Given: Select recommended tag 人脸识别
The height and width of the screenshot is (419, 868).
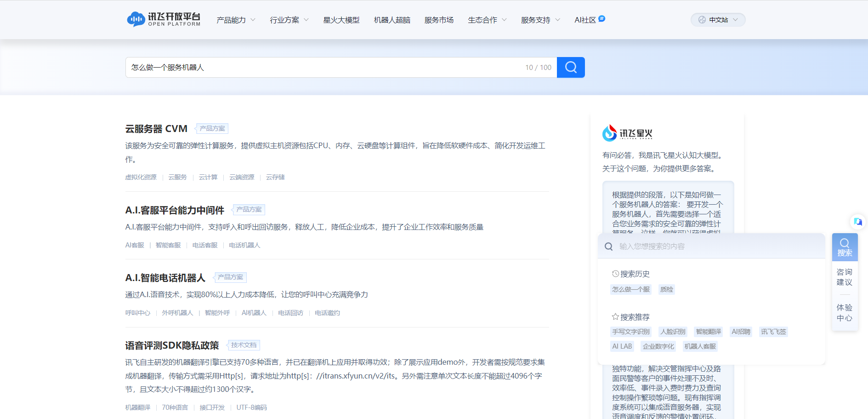Looking at the screenshot, I should (x=673, y=332).
